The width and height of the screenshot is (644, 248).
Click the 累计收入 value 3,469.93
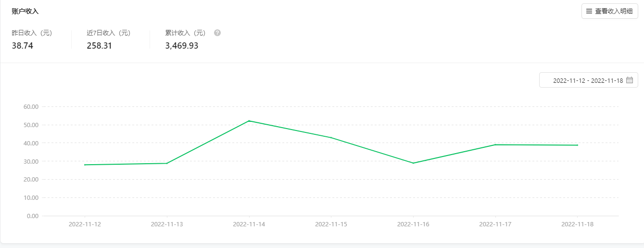click(x=182, y=46)
